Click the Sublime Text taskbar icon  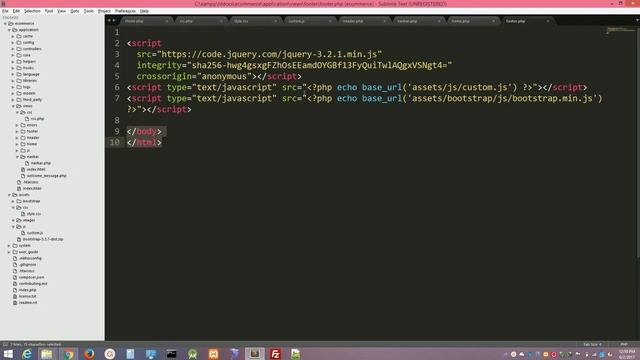255,354
